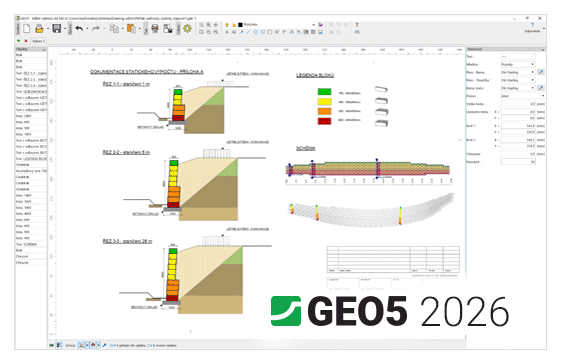Click the wrench icon in bottom status bar
Screen dimensions: 561x362
coord(104,345)
